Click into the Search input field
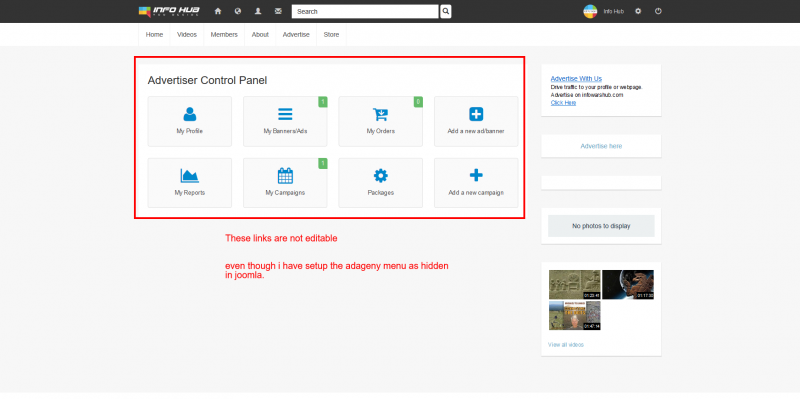800x399 pixels. pos(365,11)
